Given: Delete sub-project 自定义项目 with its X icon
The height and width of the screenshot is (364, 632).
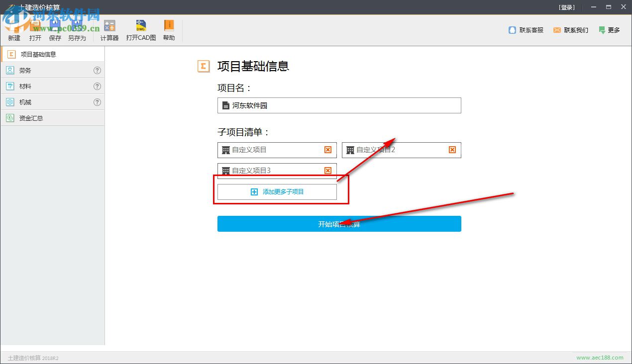Looking at the screenshot, I should click(x=328, y=150).
